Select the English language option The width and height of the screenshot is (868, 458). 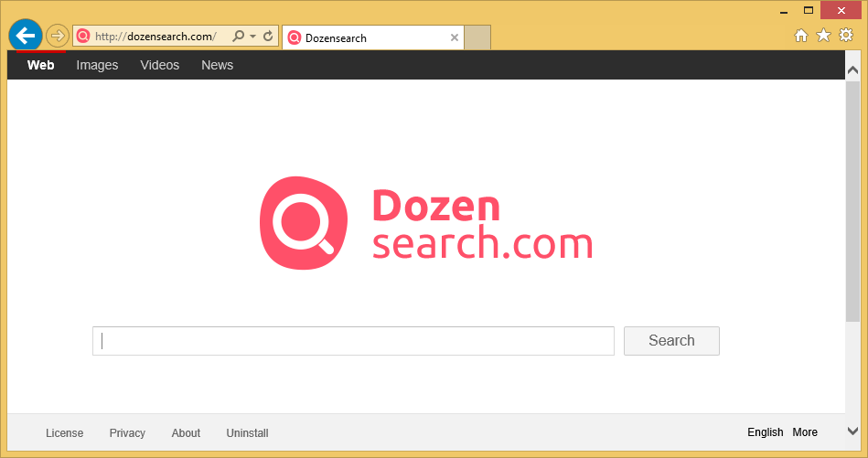coord(765,432)
